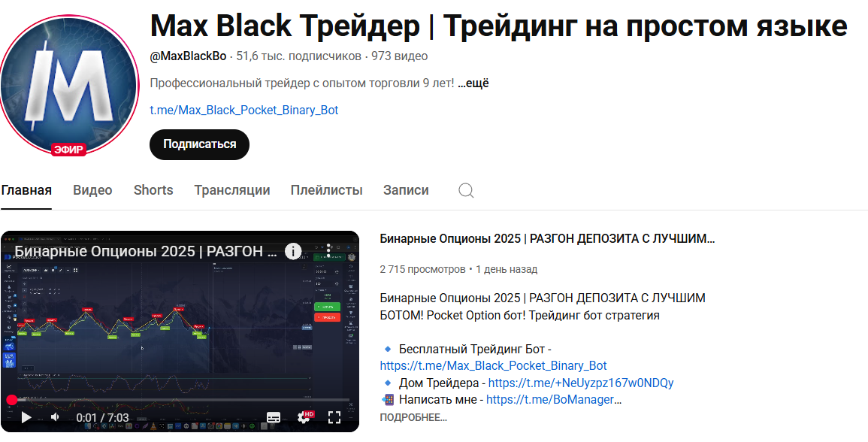
Task: Click the Подписаться subscribe button
Action: click(199, 144)
